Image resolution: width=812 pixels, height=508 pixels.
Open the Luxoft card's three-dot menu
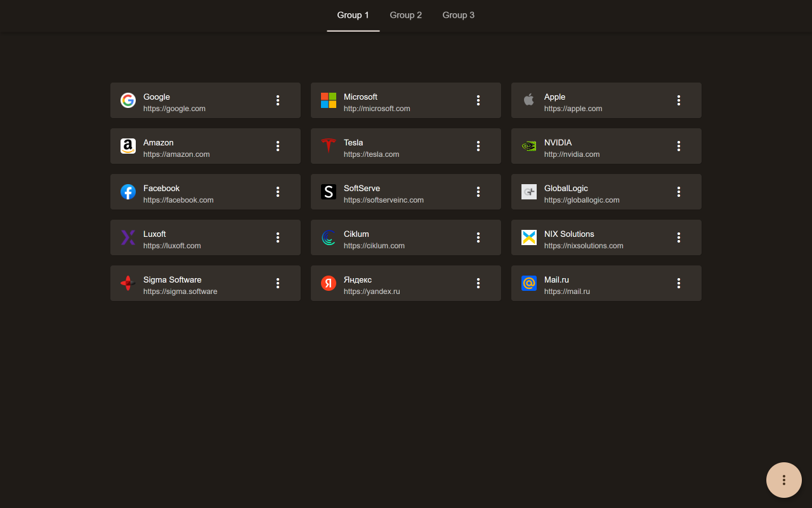coord(278,237)
